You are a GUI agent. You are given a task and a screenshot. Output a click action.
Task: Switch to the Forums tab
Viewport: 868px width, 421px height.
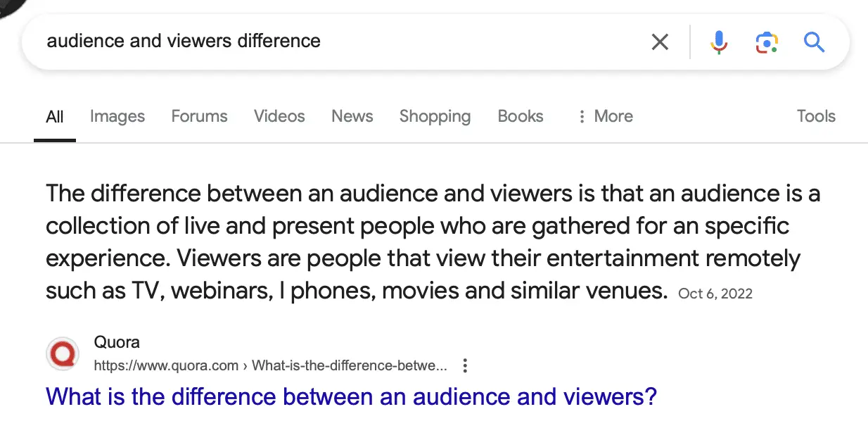click(199, 116)
